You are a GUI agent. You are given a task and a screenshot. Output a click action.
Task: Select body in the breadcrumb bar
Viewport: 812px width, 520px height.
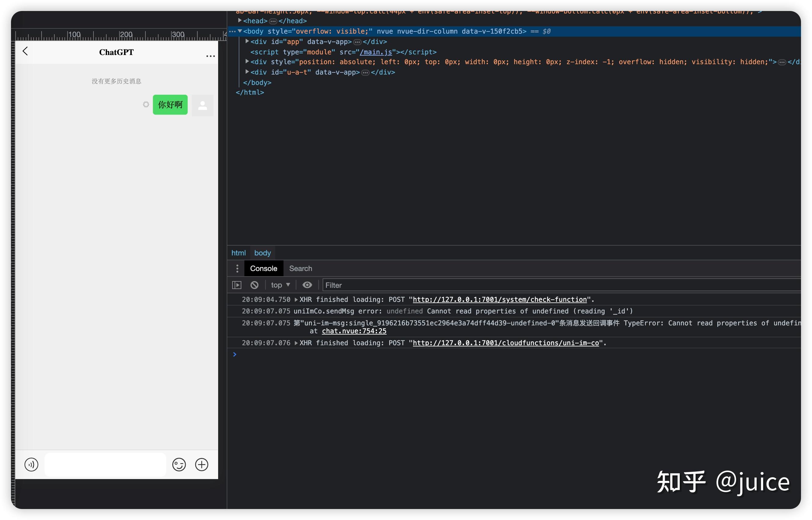coord(262,253)
